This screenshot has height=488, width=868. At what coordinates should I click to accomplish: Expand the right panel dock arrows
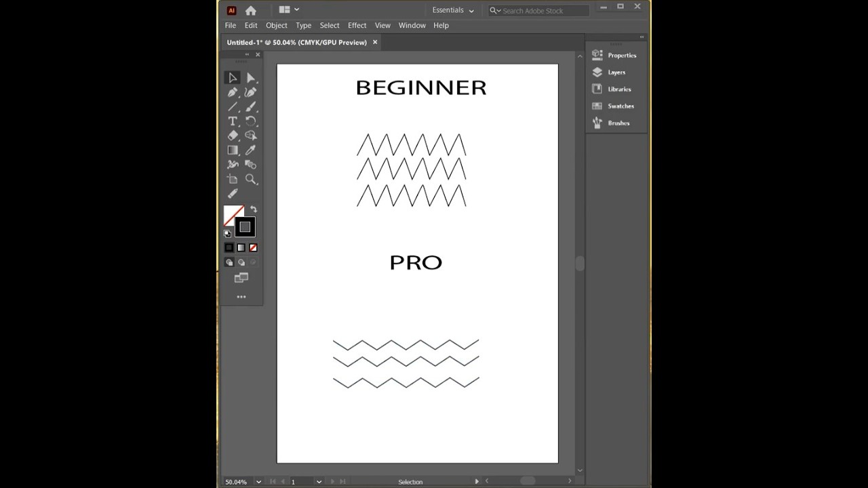click(x=642, y=37)
